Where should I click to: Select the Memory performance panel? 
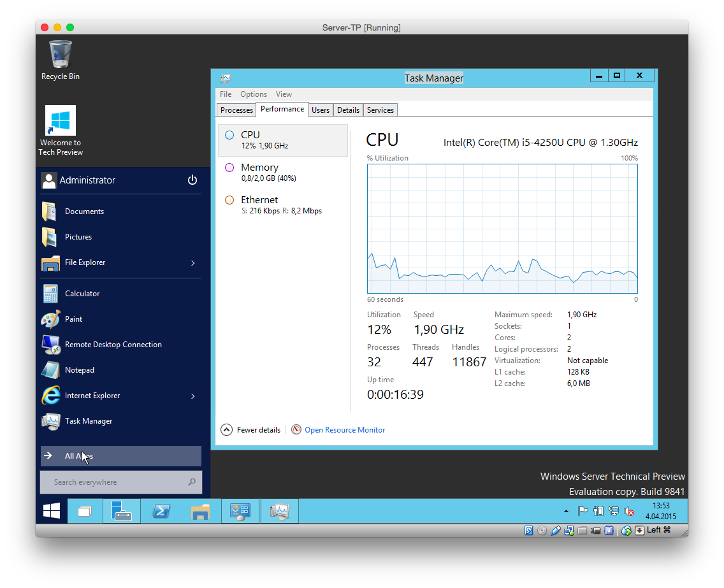point(283,172)
